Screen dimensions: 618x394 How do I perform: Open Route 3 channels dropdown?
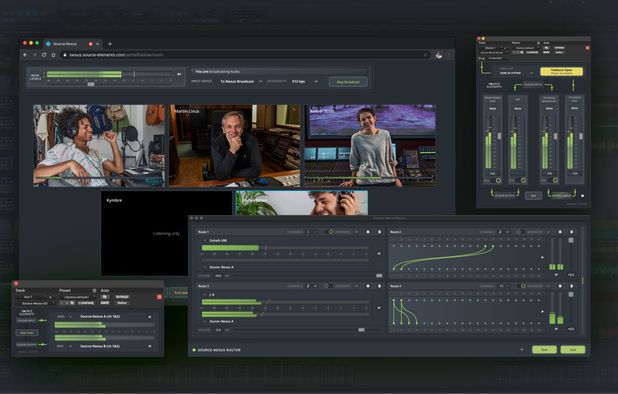pyautogui.click(x=311, y=286)
